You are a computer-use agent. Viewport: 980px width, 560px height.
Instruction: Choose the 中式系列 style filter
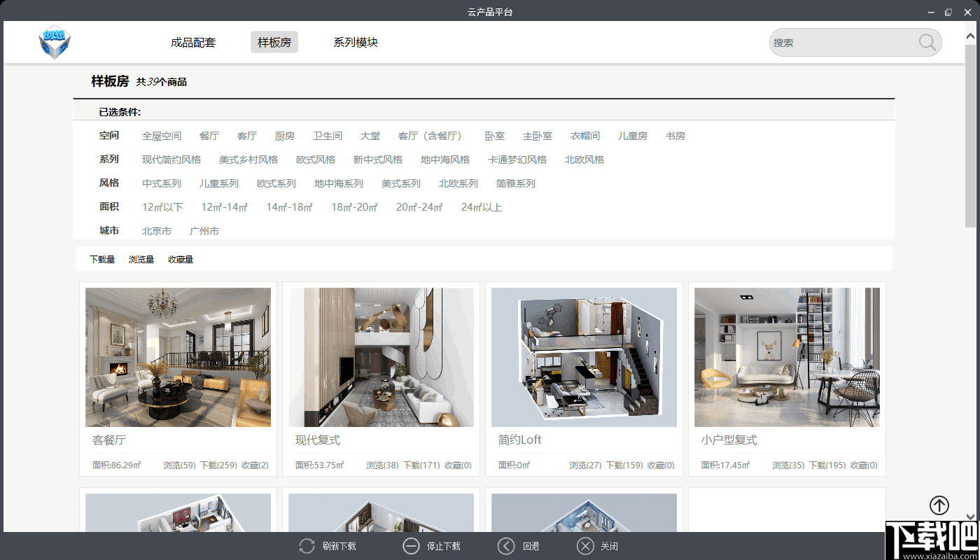tap(162, 183)
